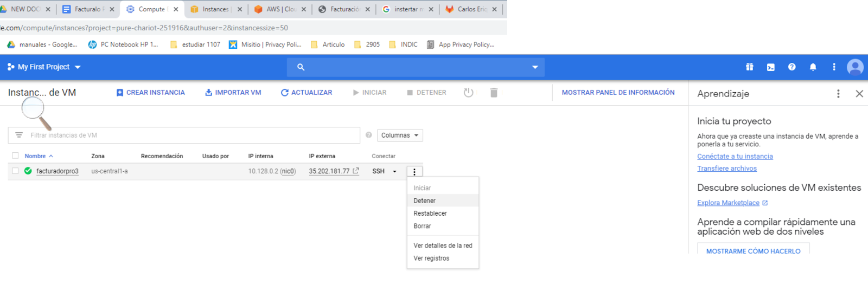Image resolution: width=868 pixels, height=285 pixels.
Task: Sort by the Nombre column
Action: (39, 156)
